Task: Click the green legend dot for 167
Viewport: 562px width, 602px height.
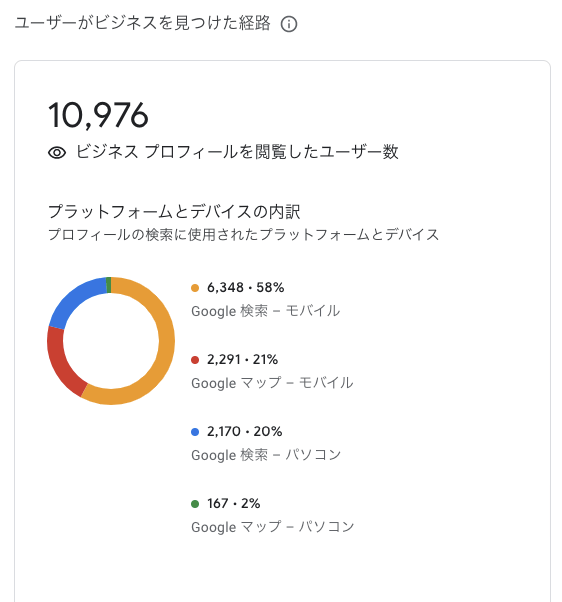Action: 195,504
